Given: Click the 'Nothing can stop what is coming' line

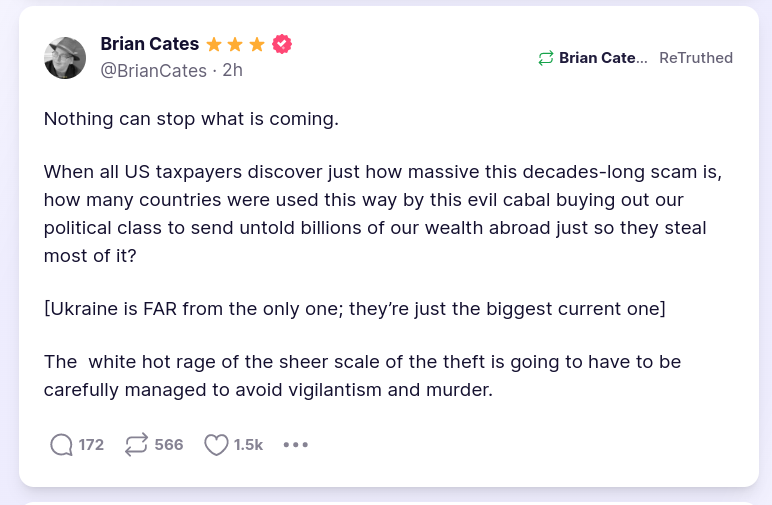Looking at the screenshot, I should pos(192,119).
